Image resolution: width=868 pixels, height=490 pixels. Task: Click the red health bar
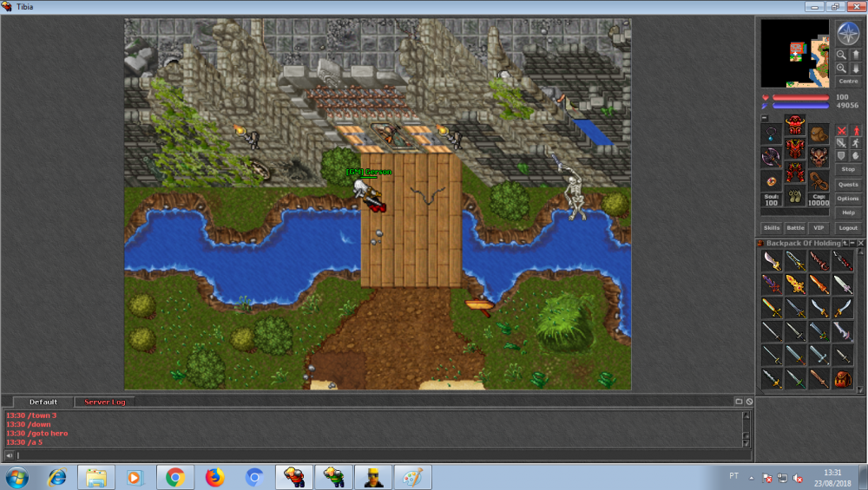[800, 98]
